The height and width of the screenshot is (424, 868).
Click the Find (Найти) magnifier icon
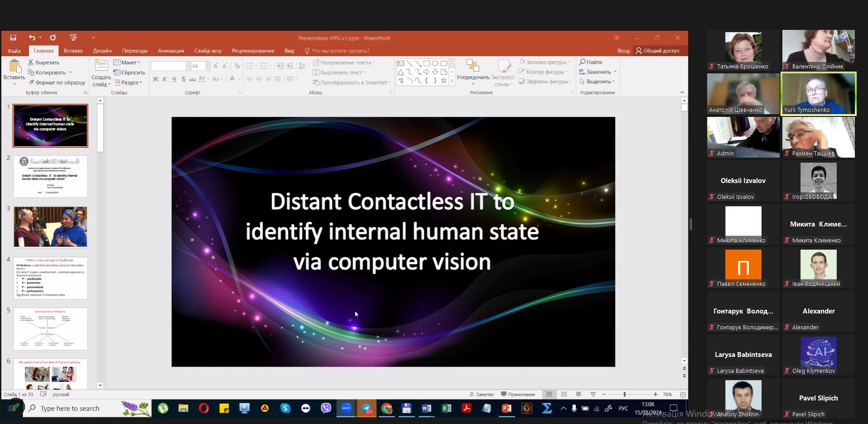[582, 62]
